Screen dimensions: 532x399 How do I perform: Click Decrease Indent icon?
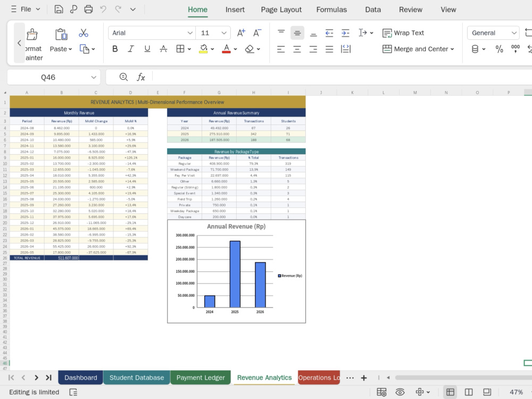point(329,33)
